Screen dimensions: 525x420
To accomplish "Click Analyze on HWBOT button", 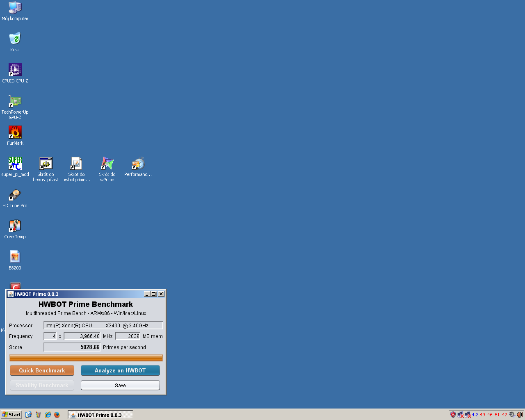I will [120, 370].
